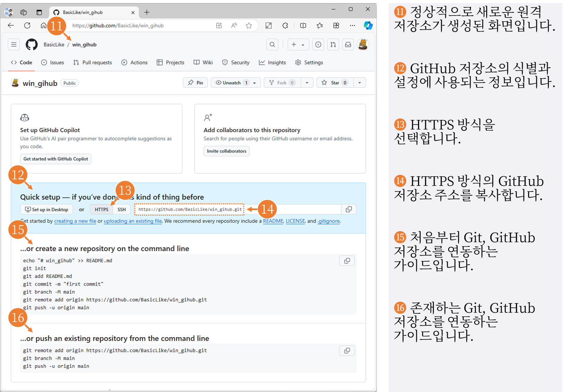Expand the Star lists dropdown arrow
Image resolution: width=564 pixels, height=392 pixels.
pyautogui.click(x=360, y=83)
